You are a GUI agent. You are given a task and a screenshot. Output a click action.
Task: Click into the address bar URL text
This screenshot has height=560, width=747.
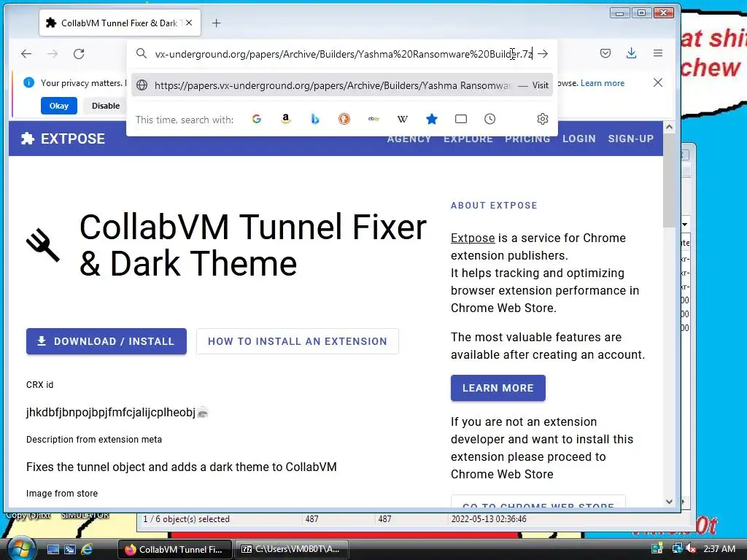coord(344,54)
